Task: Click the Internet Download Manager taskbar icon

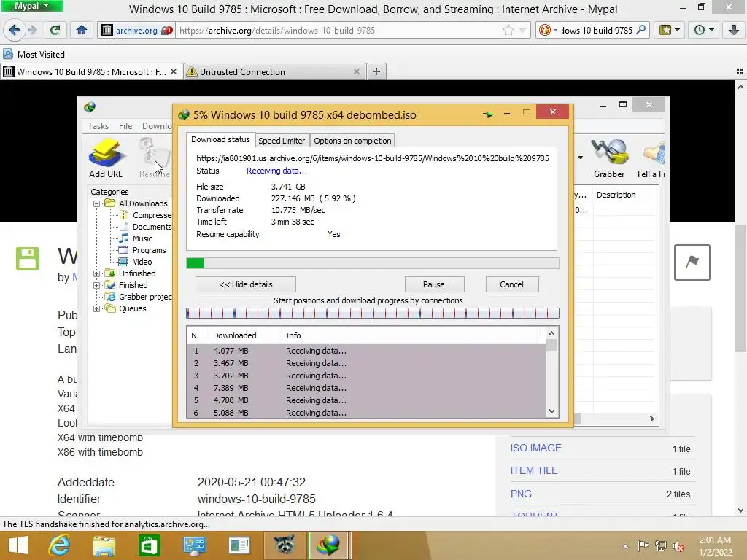Action: [328, 545]
